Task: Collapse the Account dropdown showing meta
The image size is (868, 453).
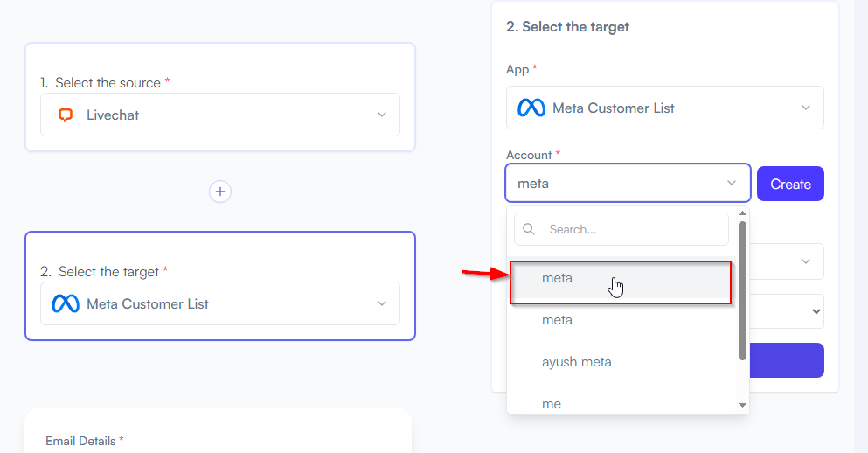Action: point(628,183)
